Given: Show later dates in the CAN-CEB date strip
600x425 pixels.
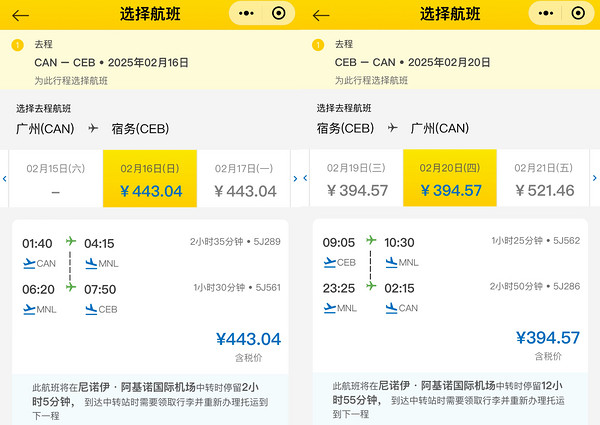Looking at the screenshot, I should point(295,179).
